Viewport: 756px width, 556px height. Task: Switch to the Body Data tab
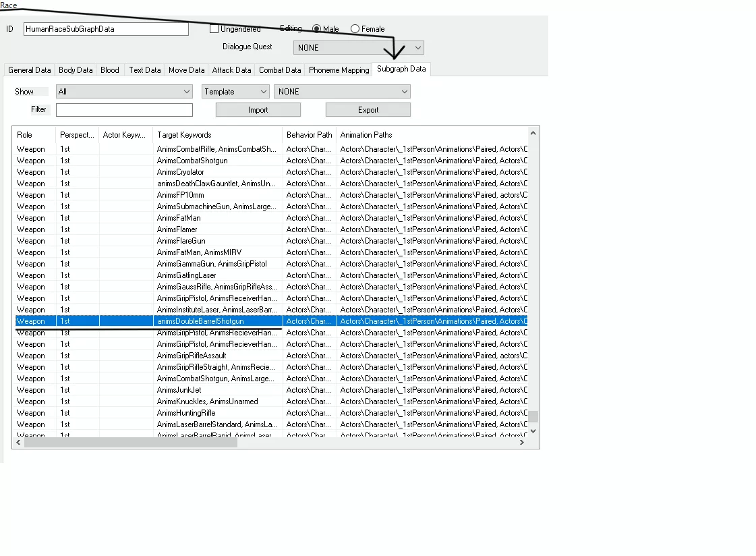tap(76, 70)
